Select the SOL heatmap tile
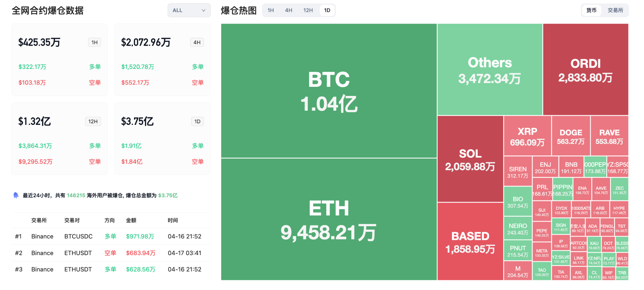644x290 pixels. [x=470, y=159]
